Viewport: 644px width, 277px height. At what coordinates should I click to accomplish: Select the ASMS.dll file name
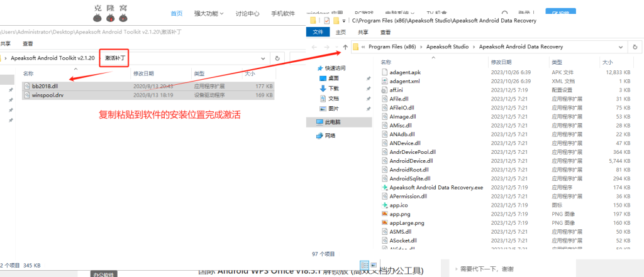(x=400, y=232)
